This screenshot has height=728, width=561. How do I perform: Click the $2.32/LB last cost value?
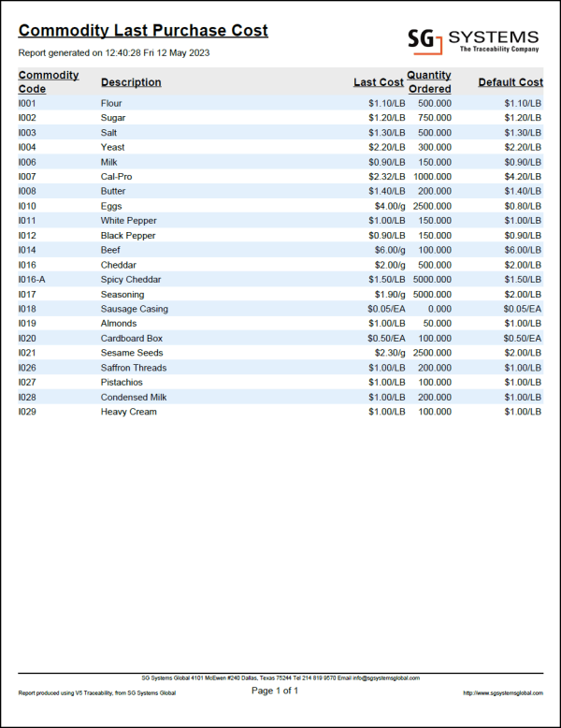(387, 177)
